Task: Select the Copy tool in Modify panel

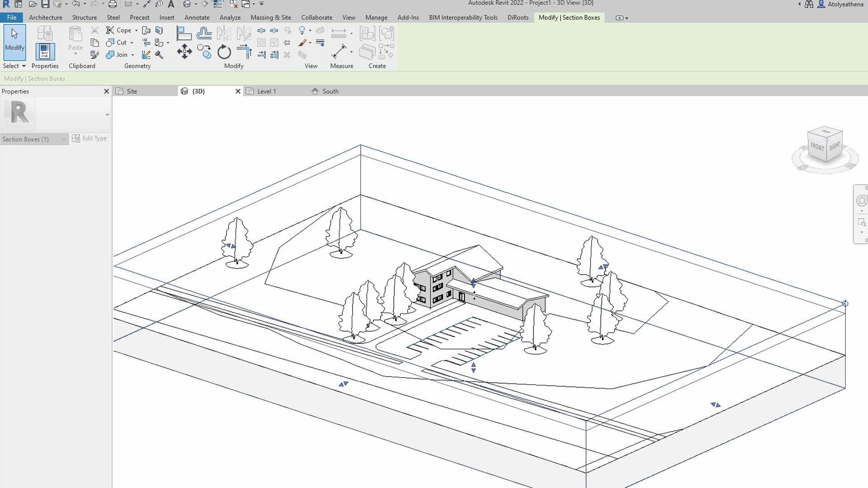Action: tap(204, 51)
